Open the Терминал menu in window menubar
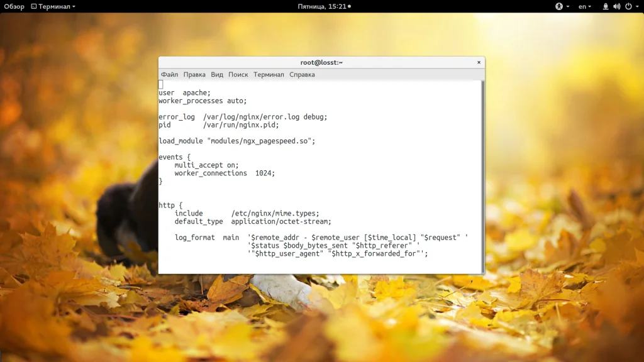The image size is (644, 362). pos(269,74)
